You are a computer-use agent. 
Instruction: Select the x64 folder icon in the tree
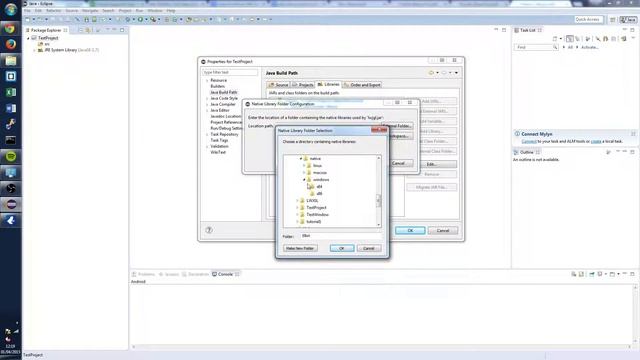coord(311,187)
